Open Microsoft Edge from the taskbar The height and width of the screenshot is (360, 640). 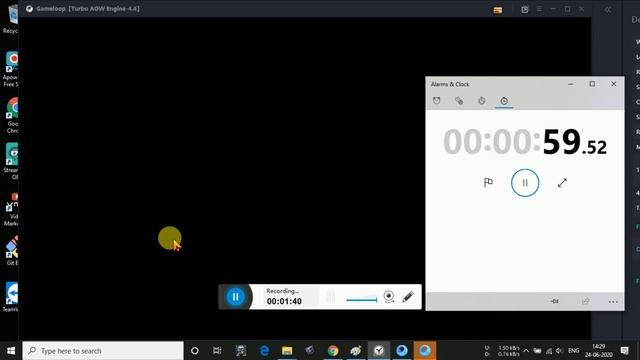tap(264, 351)
